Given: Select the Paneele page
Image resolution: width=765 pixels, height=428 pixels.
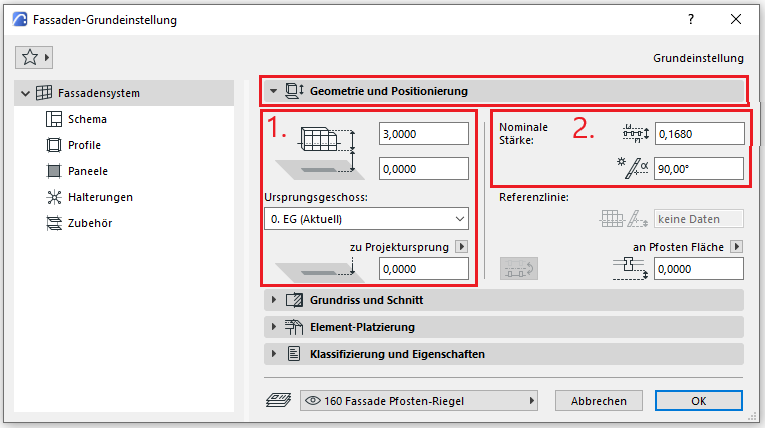Looking at the screenshot, I should [87, 171].
